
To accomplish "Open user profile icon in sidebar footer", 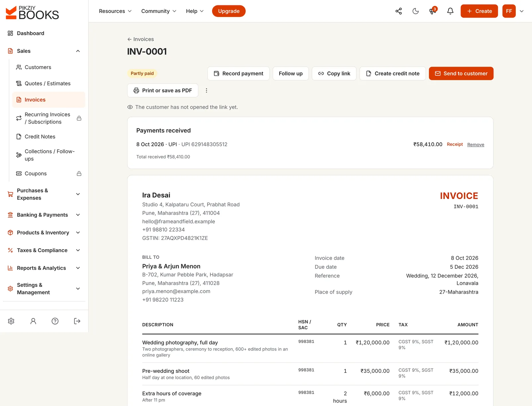I will (33, 321).
